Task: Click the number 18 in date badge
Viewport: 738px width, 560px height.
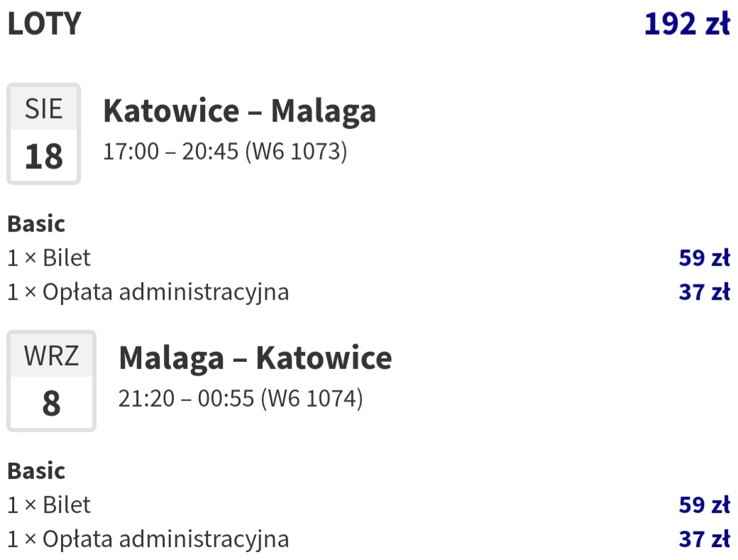Action: pyautogui.click(x=44, y=156)
